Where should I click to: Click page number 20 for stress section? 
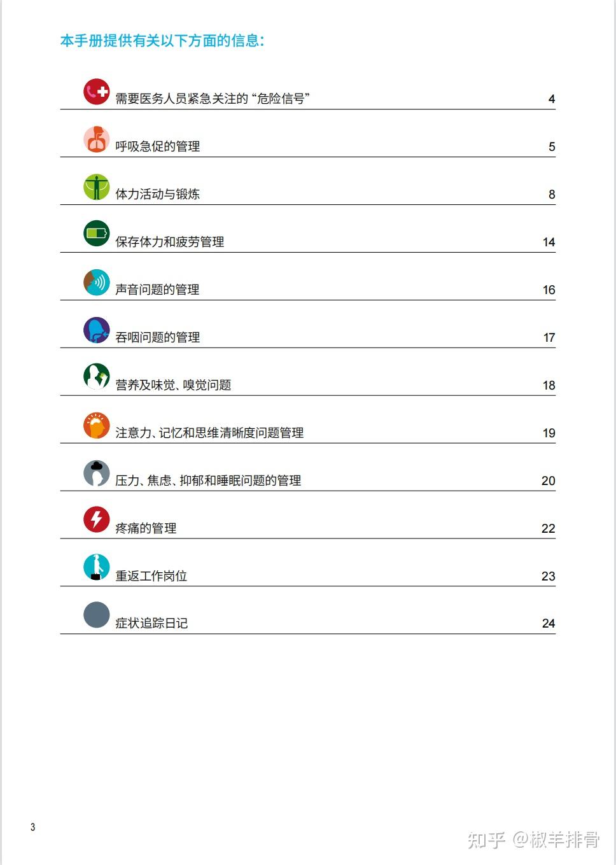548,481
